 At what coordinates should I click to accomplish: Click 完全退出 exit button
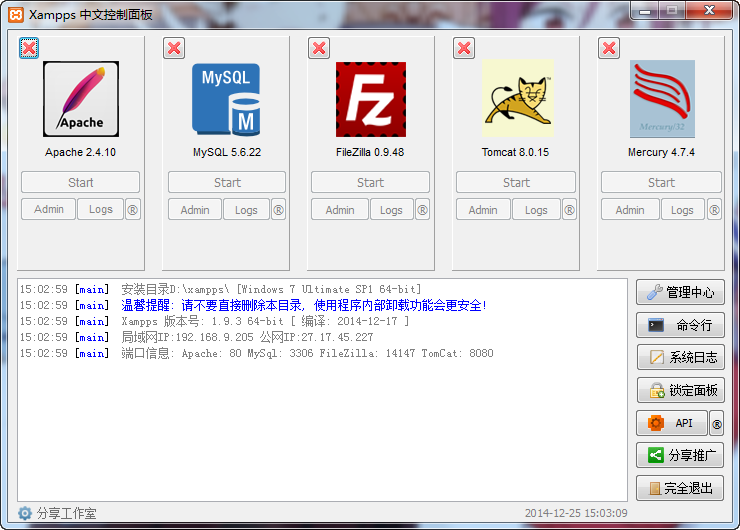click(680, 488)
